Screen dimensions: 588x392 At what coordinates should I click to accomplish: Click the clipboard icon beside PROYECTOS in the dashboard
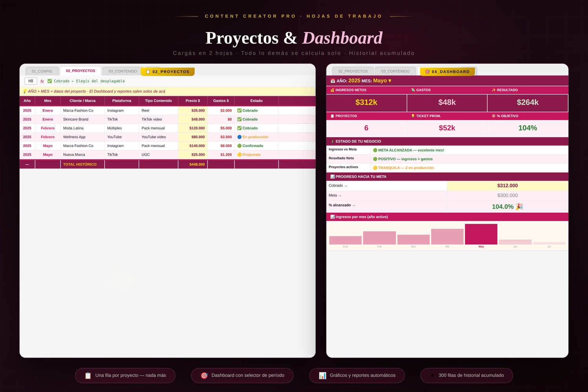click(x=332, y=116)
